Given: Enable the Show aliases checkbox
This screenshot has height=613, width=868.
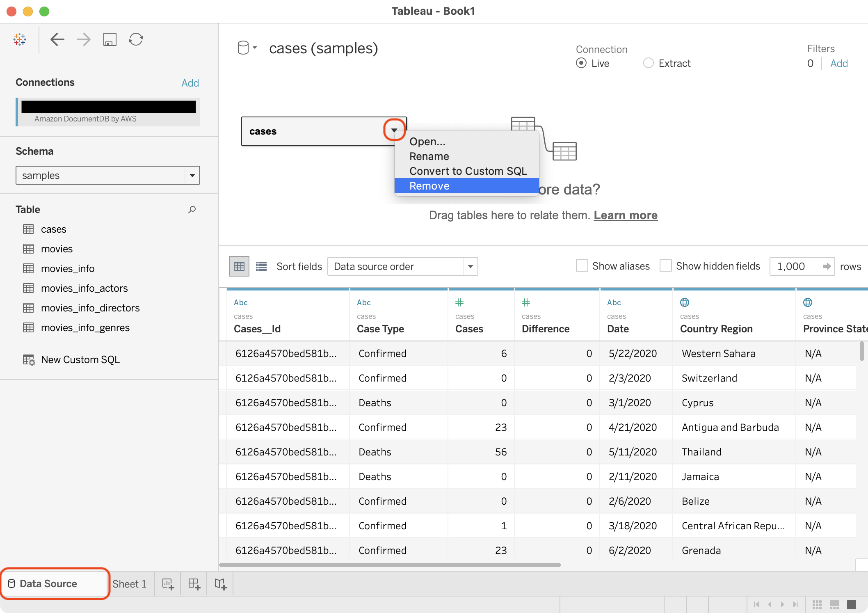Looking at the screenshot, I should click(582, 266).
